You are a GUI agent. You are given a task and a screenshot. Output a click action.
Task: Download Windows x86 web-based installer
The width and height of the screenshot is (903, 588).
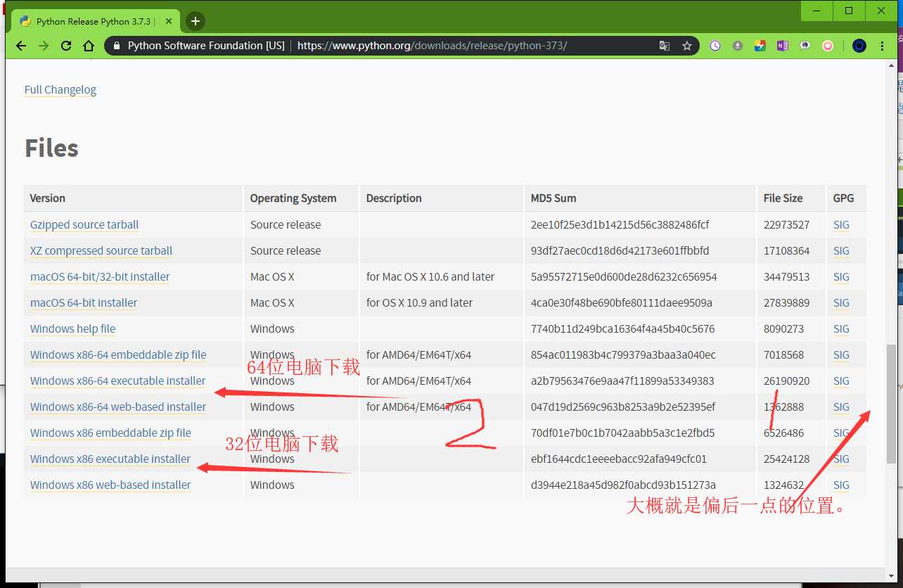(x=110, y=485)
